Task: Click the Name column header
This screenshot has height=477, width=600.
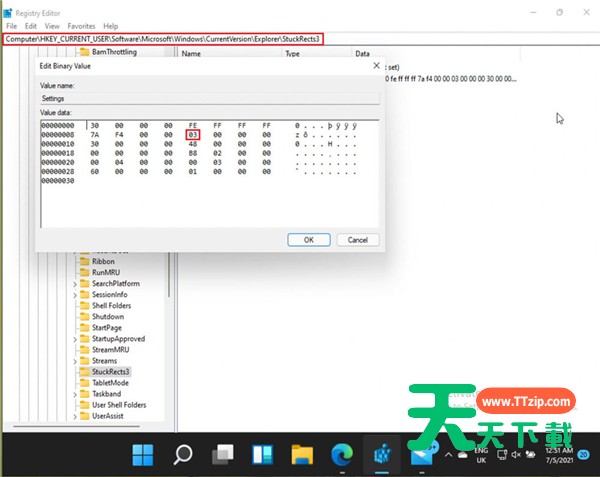Action: 191,54
